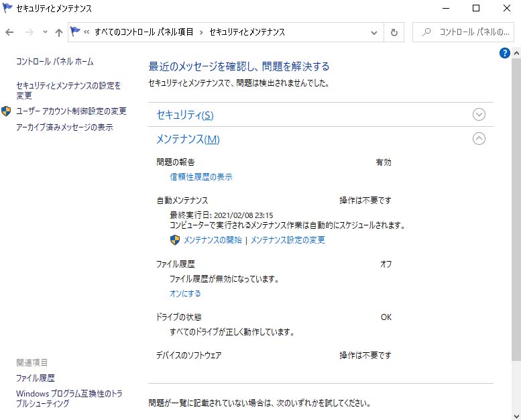Click the blue help question mark icon

[506, 53]
